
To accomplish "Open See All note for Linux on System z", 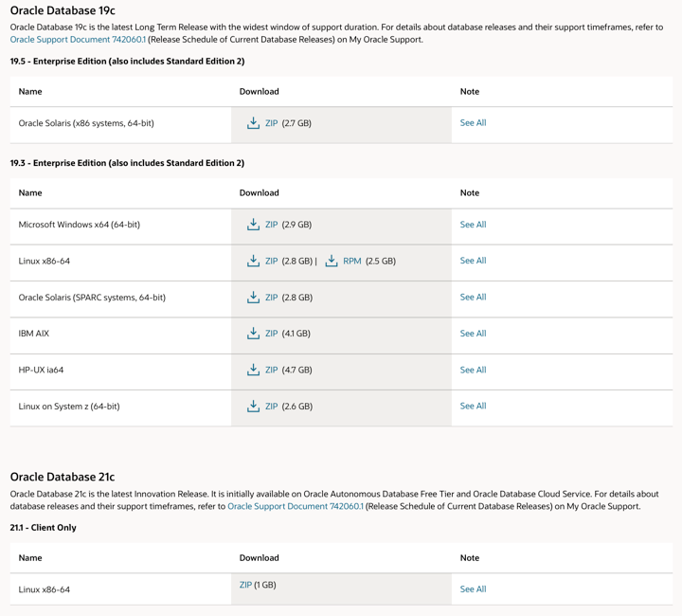I will (x=473, y=406).
